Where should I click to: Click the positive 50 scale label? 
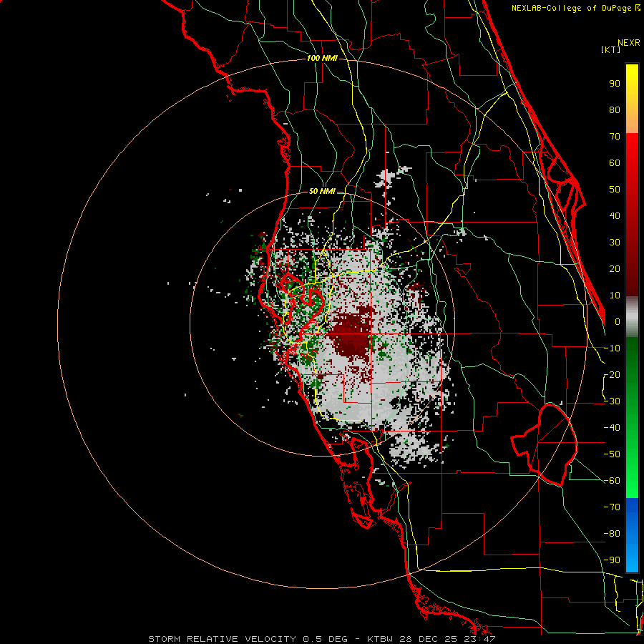pos(615,190)
